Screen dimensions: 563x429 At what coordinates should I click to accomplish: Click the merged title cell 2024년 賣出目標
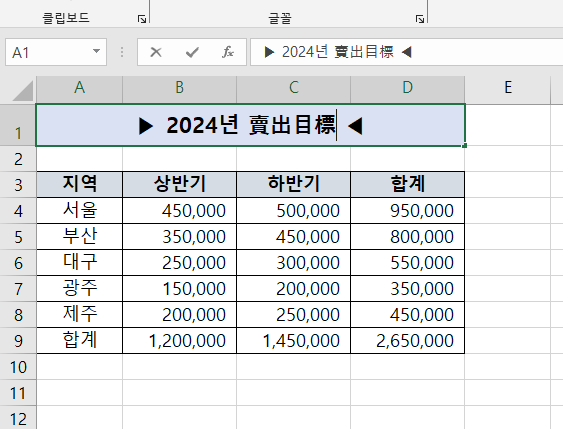[250, 125]
